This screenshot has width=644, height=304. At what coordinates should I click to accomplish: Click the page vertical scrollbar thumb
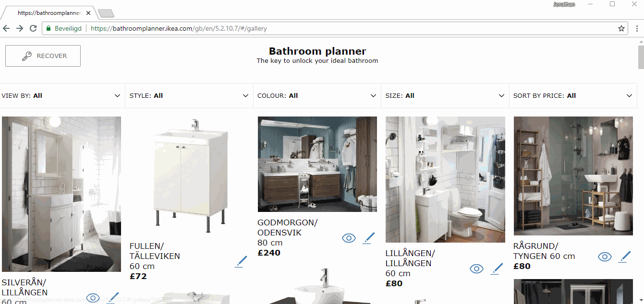pos(641,58)
